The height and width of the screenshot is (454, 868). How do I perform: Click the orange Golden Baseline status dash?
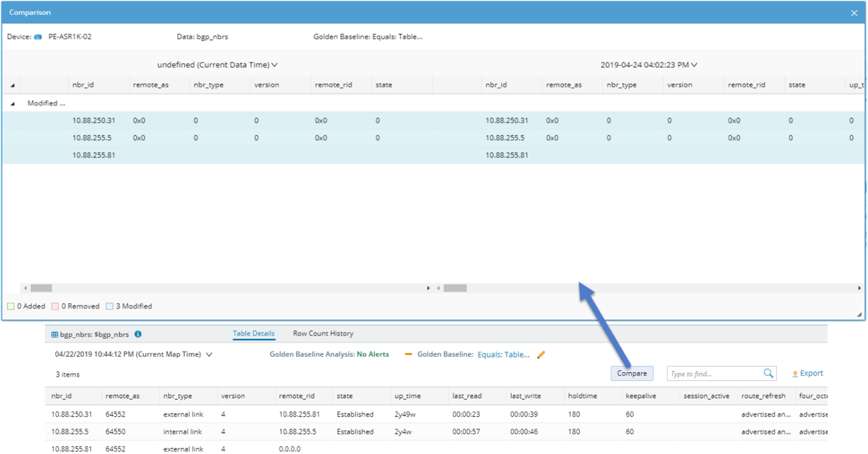pyautogui.click(x=408, y=353)
